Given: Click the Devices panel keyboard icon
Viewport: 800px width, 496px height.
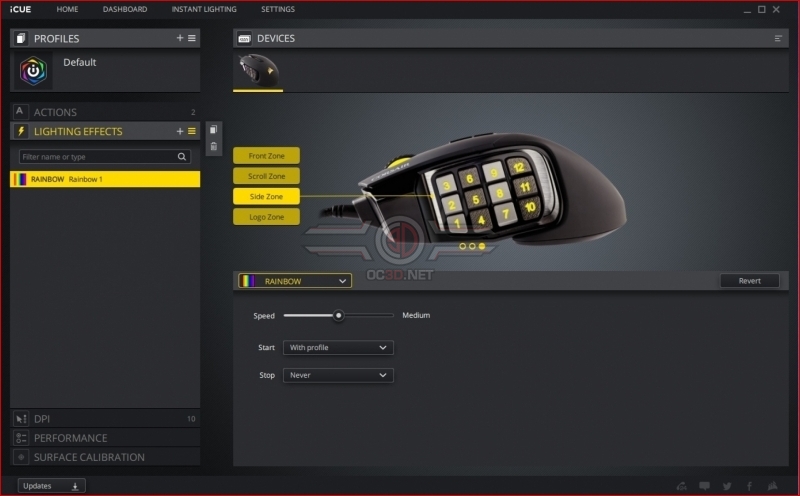Looking at the screenshot, I should [x=244, y=38].
